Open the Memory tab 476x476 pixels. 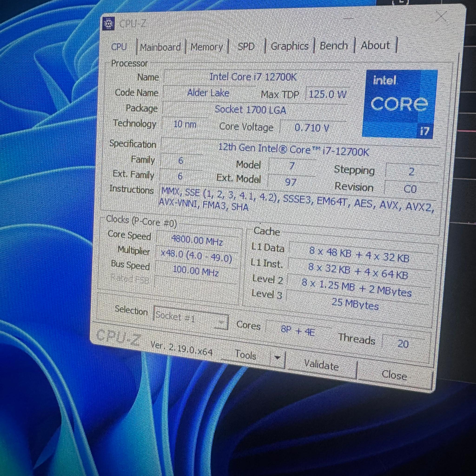206,46
